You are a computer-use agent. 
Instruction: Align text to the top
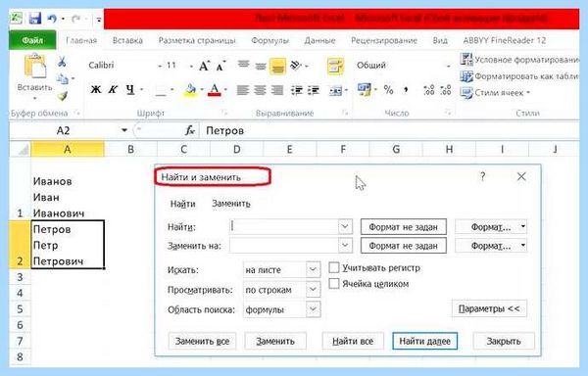tap(243, 65)
